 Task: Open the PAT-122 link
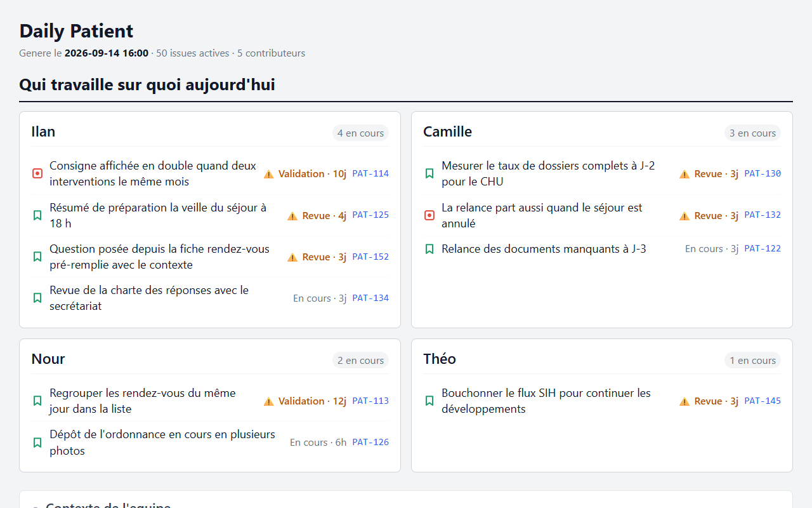763,248
